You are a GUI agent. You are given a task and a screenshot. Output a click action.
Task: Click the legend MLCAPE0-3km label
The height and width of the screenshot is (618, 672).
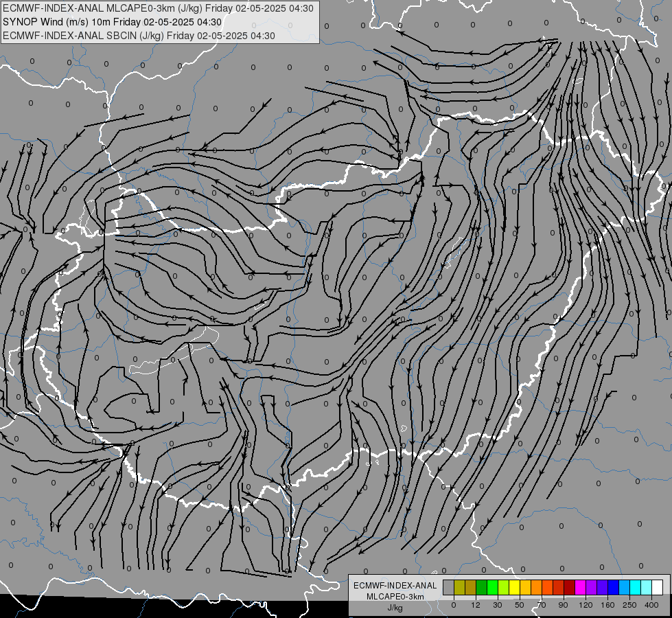tap(395, 597)
